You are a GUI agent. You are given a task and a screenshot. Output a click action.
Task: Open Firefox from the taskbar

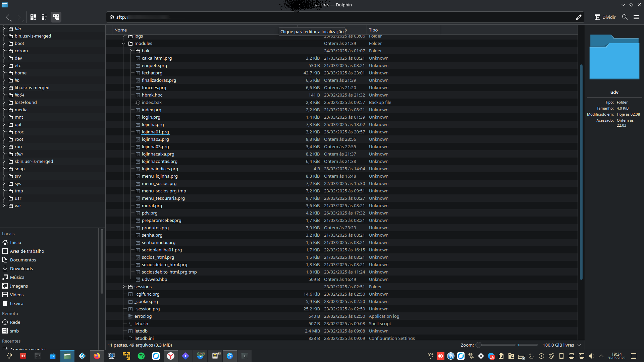point(97,356)
